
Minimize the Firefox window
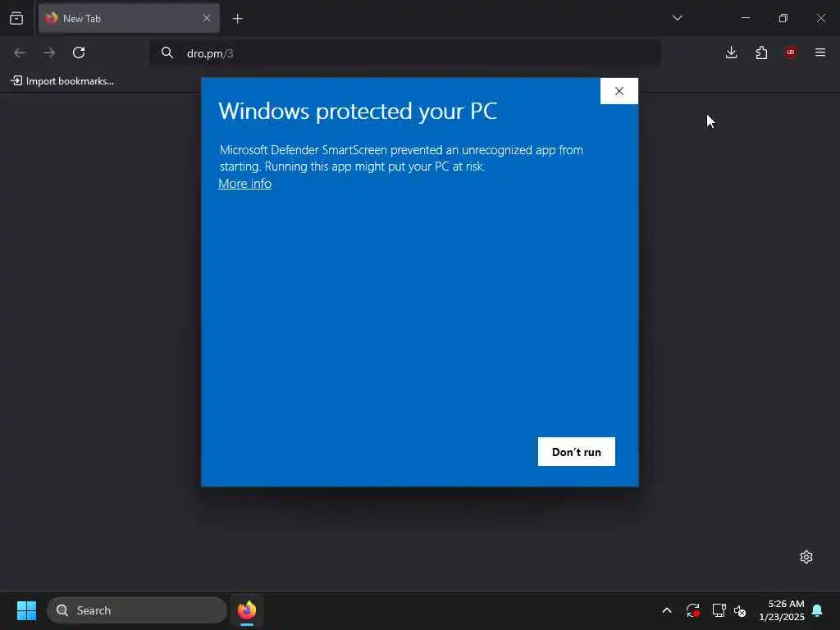(x=746, y=18)
